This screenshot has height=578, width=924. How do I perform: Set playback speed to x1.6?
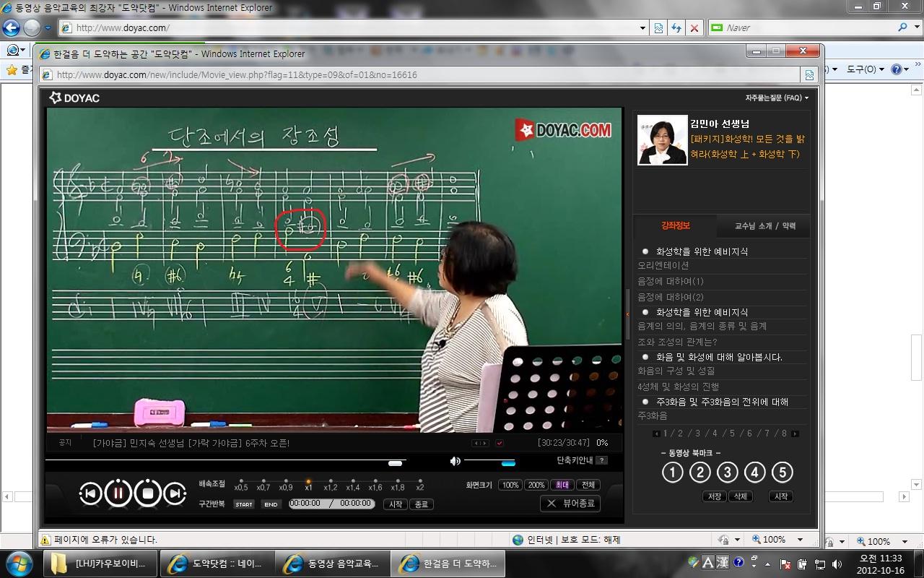tap(375, 483)
